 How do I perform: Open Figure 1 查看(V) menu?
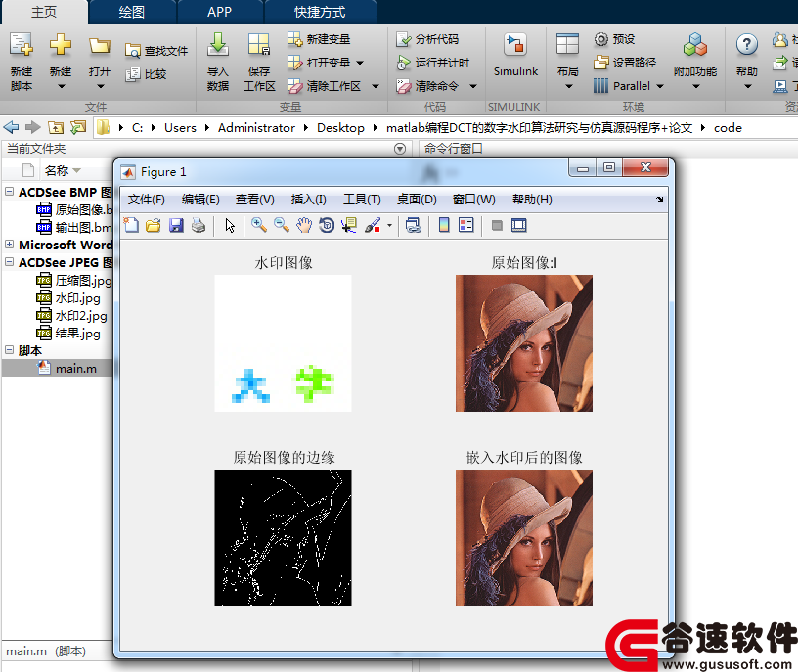click(255, 200)
